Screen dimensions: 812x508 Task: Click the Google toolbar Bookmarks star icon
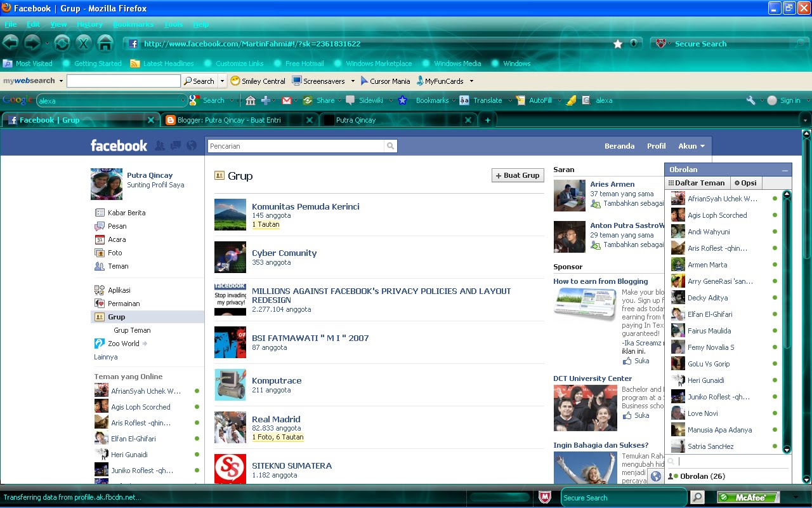[x=402, y=100]
